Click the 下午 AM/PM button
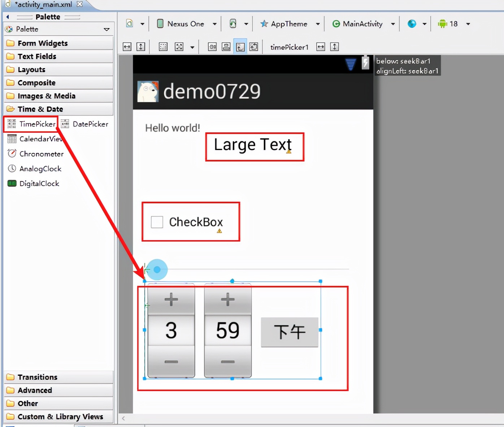Viewport: 504px width, 427px height. coord(290,332)
